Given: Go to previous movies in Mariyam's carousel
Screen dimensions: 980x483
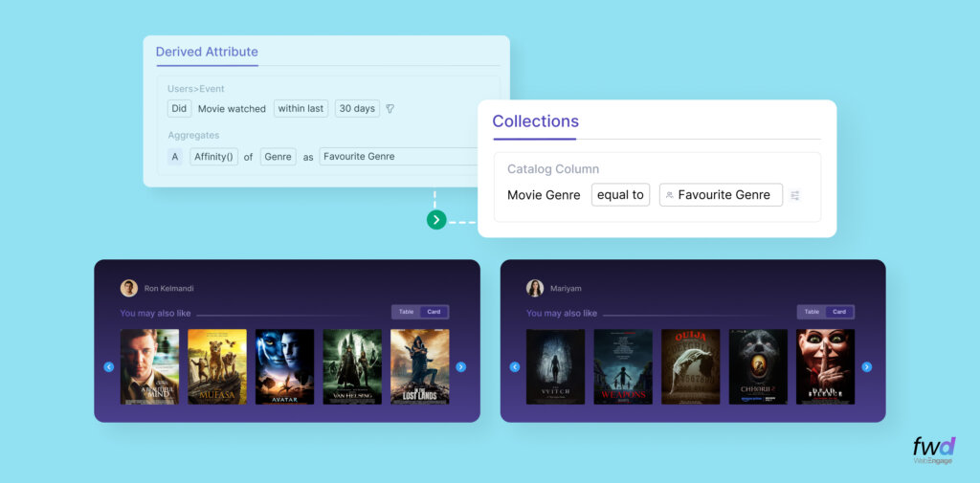Looking at the screenshot, I should (515, 366).
